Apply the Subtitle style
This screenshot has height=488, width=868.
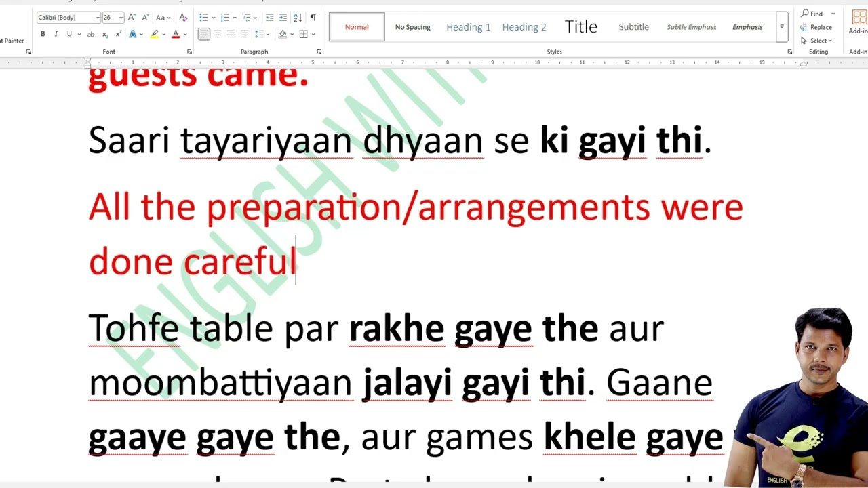[x=634, y=27]
